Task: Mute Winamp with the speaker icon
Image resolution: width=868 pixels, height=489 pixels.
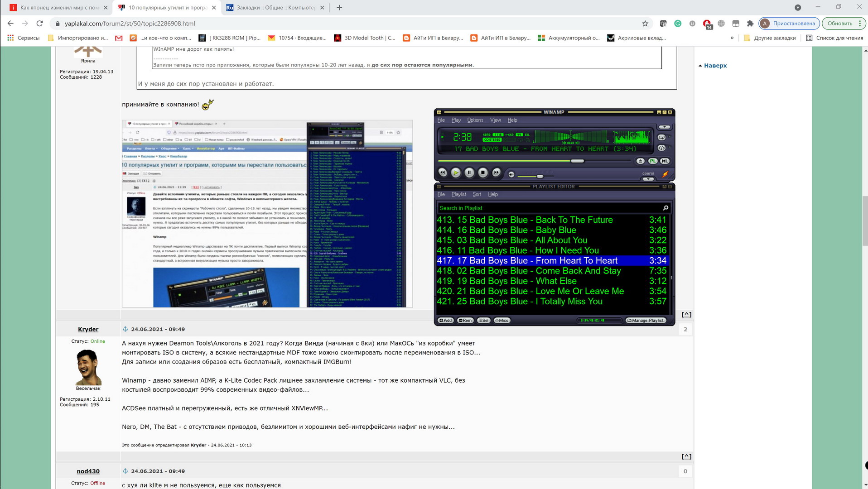Action: (x=511, y=174)
